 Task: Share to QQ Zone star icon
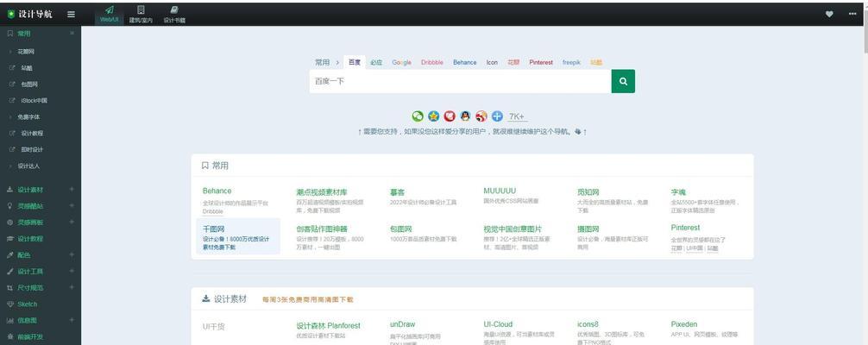click(x=433, y=116)
